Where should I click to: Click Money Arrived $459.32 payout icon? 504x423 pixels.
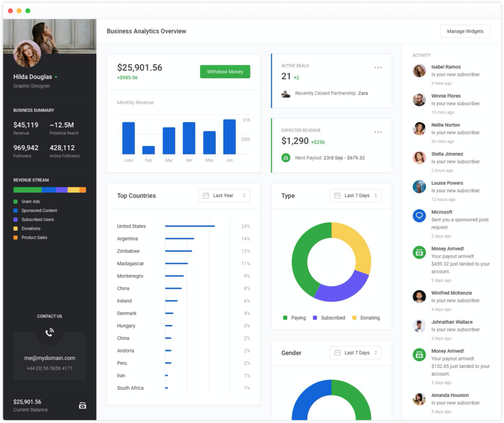pos(419,252)
